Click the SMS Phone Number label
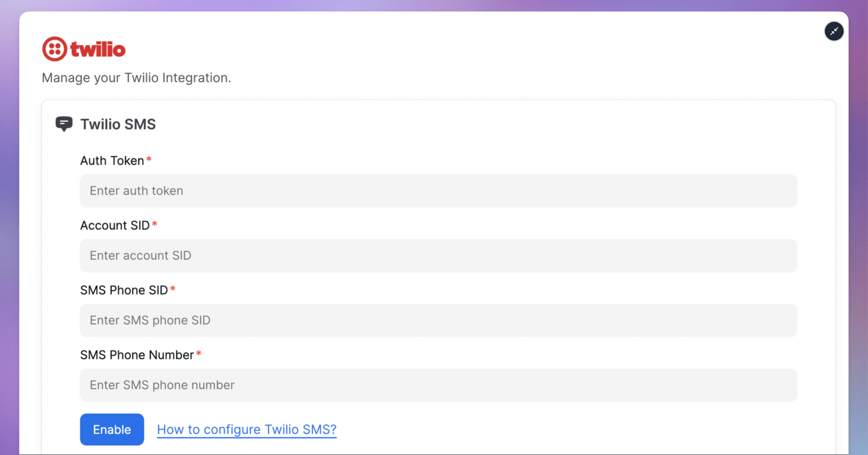Viewport: 868px width, 455px height. click(x=137, y=355)
